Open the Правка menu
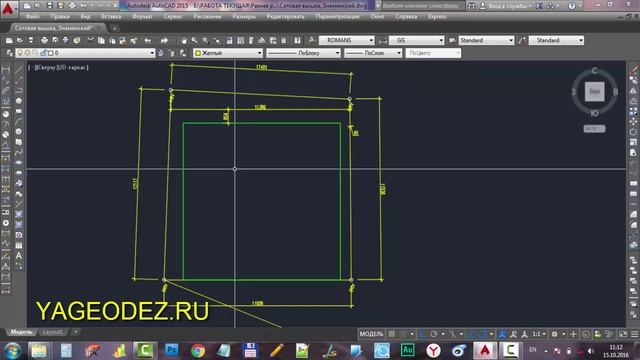 tap(60, 17)
